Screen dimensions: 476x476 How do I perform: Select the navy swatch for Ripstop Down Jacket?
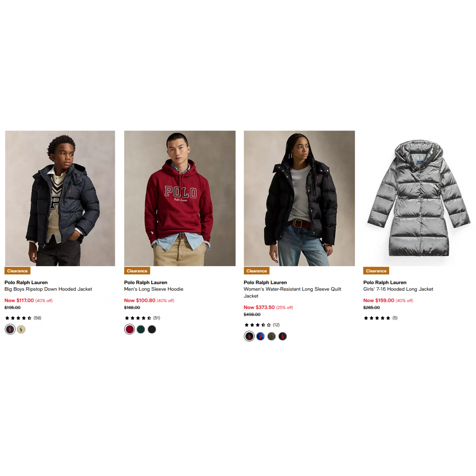[10, 329]
